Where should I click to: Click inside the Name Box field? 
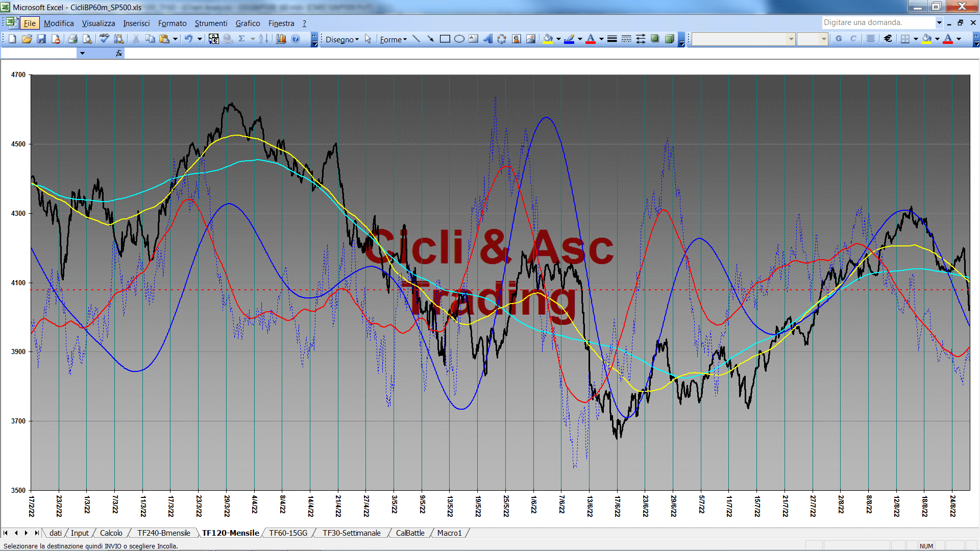point(39,53)
